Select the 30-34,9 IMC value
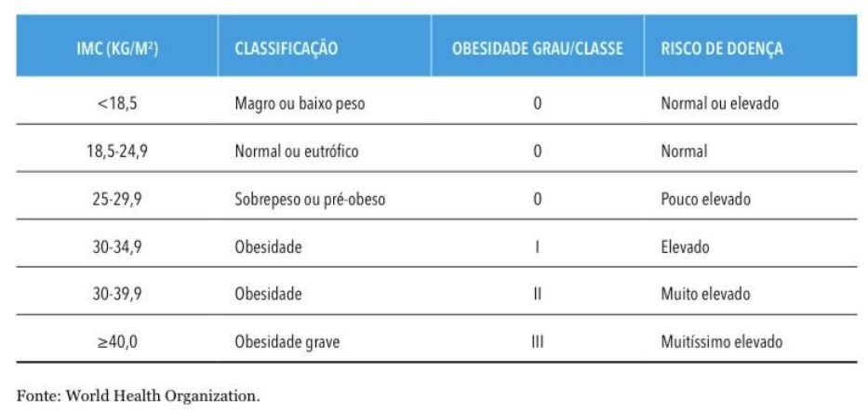 tap(117, 246)
